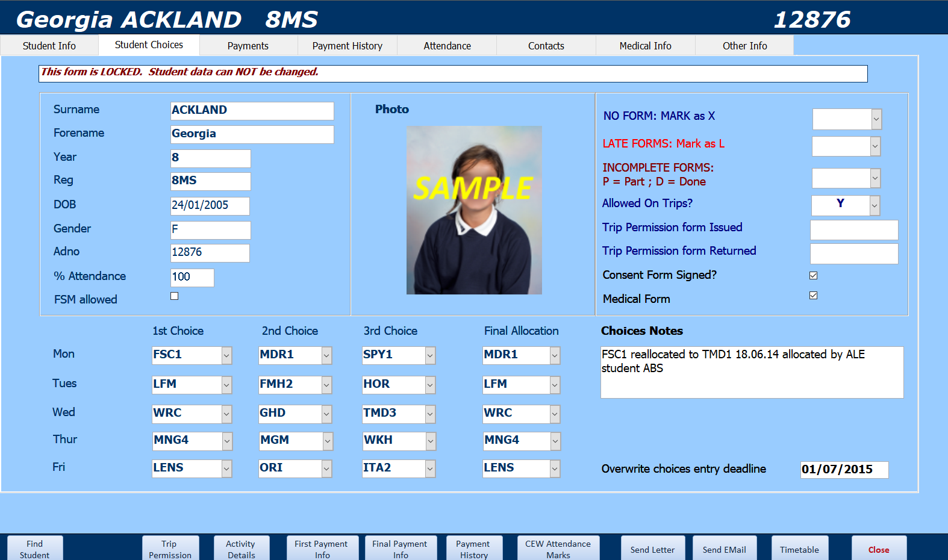
Task: Open the LATE FORMS dropdown
Action: 875,146
